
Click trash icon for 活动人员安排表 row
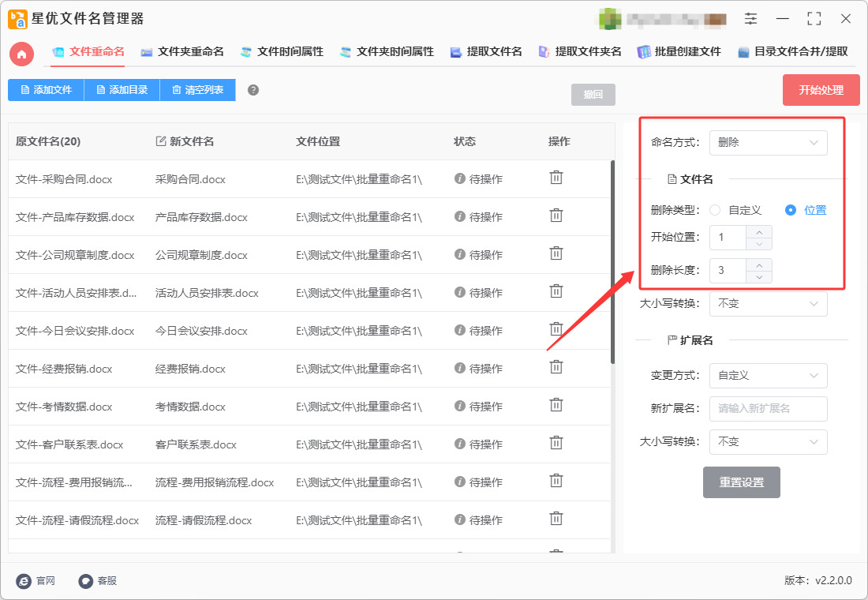[556, 291]
